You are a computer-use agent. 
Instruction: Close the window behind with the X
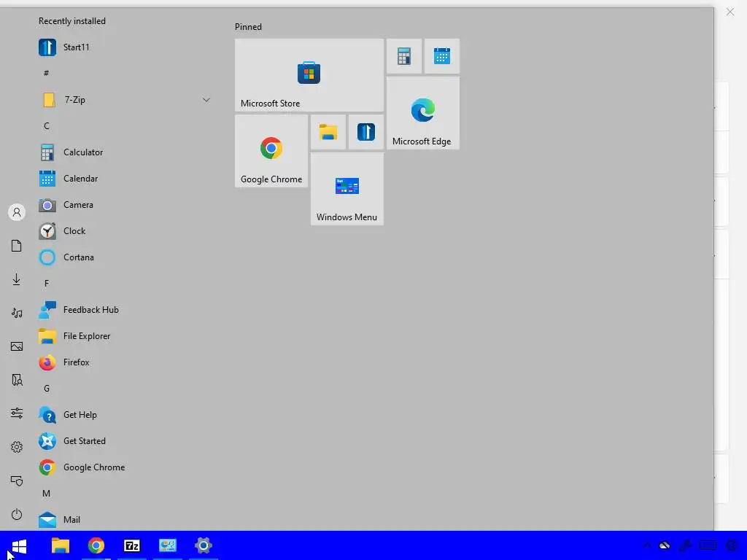(730, 12)
